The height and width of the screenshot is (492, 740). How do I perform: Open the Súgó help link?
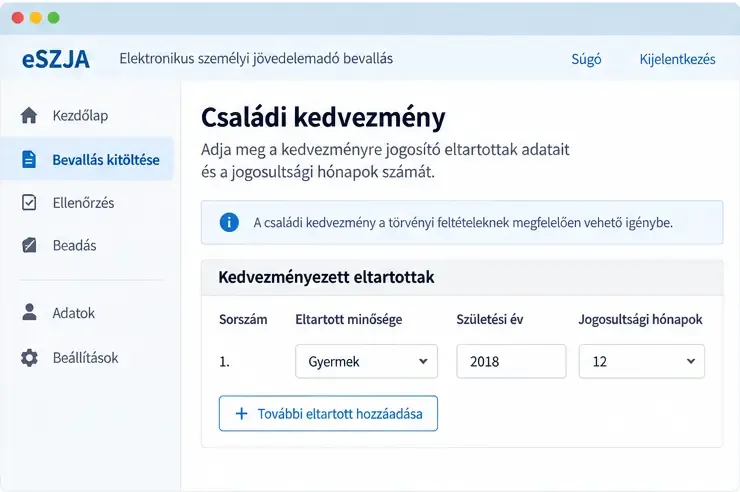pos(586,59)
